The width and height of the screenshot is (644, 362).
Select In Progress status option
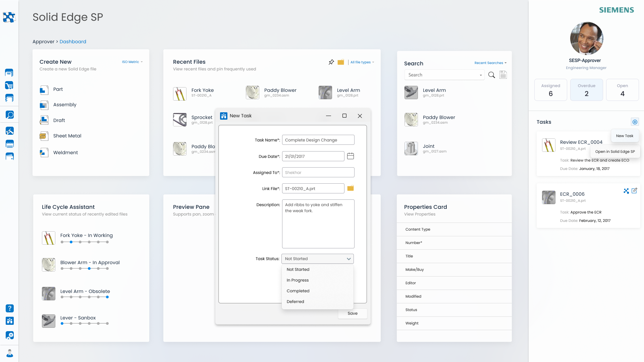pyautogui.click(x=317, y=280)
